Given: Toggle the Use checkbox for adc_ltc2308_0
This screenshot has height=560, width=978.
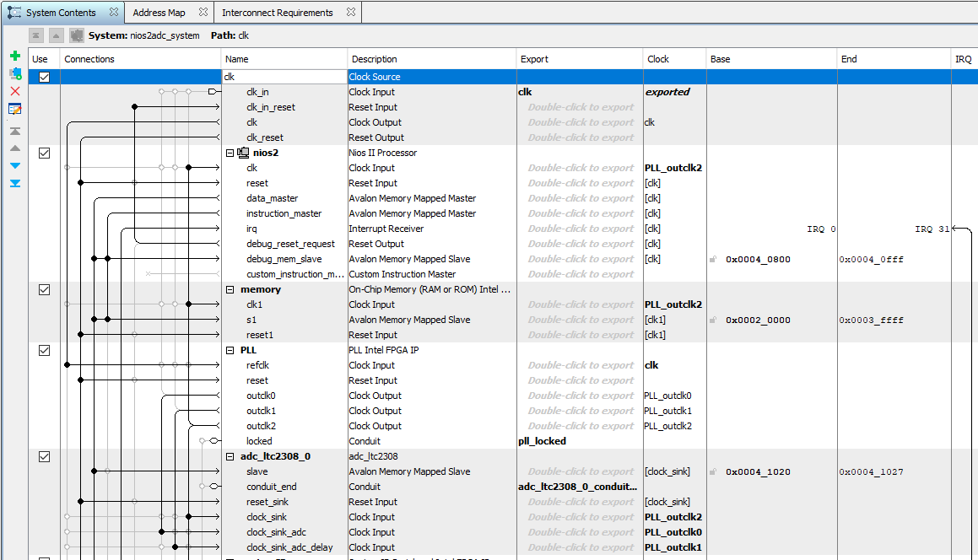Looking at the screenshot, I should pyautogui.click(x=44, y=456).
